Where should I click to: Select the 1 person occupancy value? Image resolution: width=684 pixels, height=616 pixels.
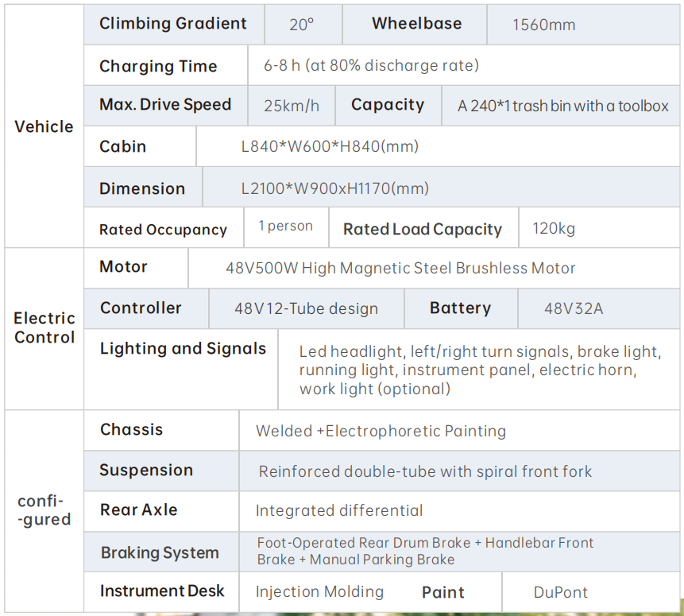click(286, 226)
